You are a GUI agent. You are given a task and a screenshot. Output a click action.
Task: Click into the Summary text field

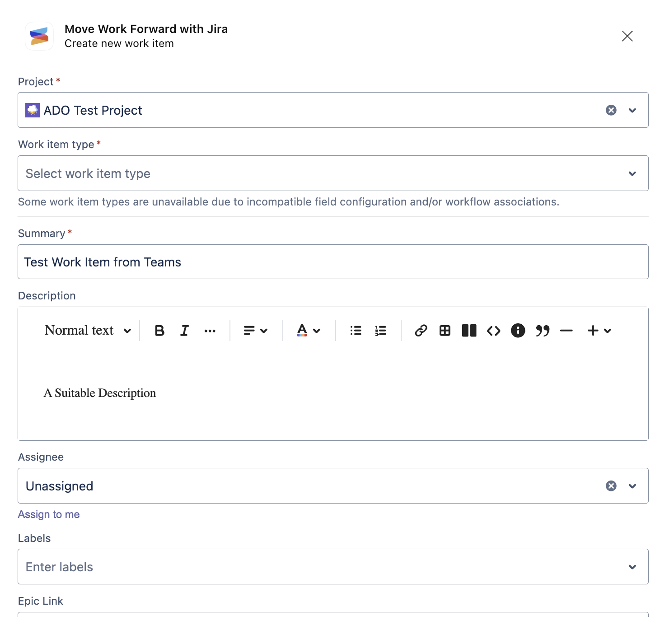click(333, 262)
